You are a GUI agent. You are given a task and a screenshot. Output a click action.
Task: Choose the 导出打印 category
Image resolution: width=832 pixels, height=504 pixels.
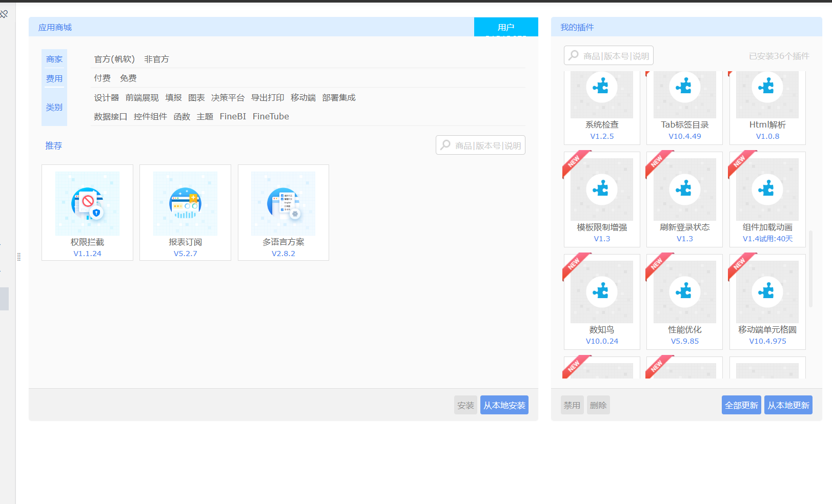(x=268, y=98)
